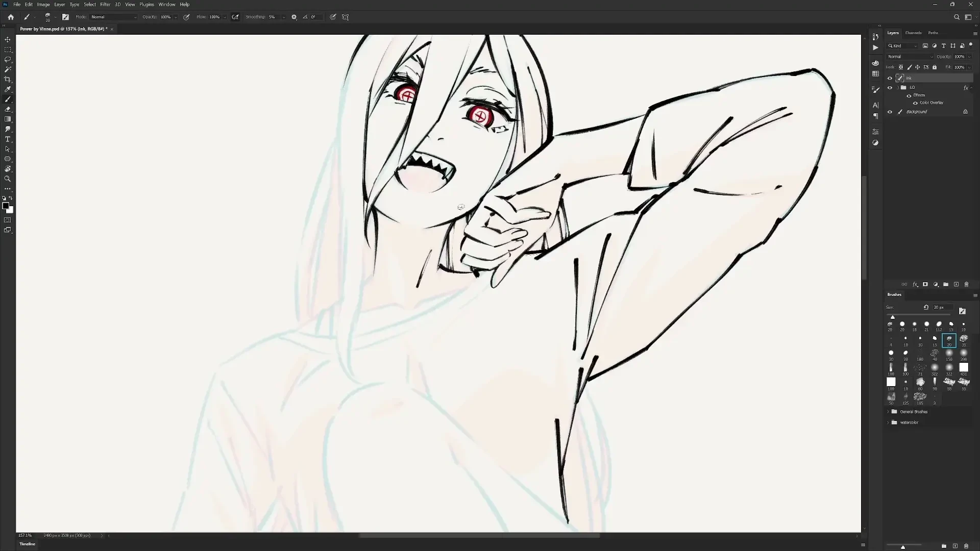This screenshot has width=980, height=551.
Task: Select the Move tool
Action: (x=8, y=39)
